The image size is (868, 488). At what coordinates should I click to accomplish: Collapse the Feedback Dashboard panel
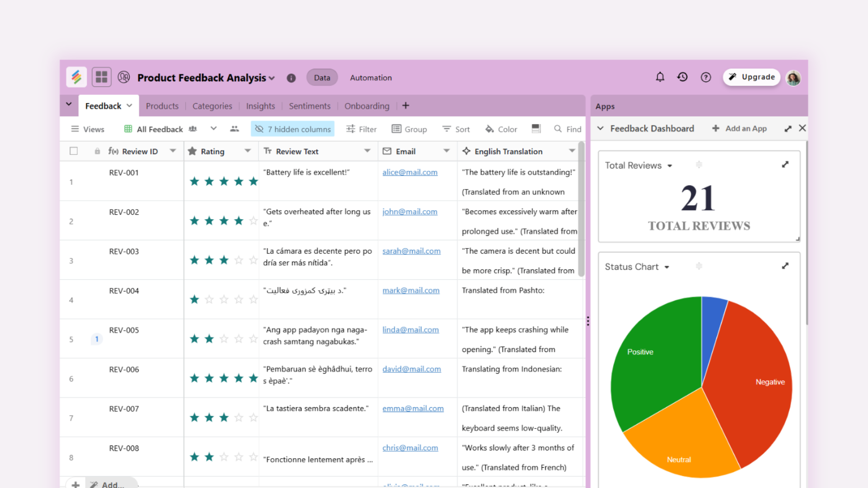click(x=600, y=128)
